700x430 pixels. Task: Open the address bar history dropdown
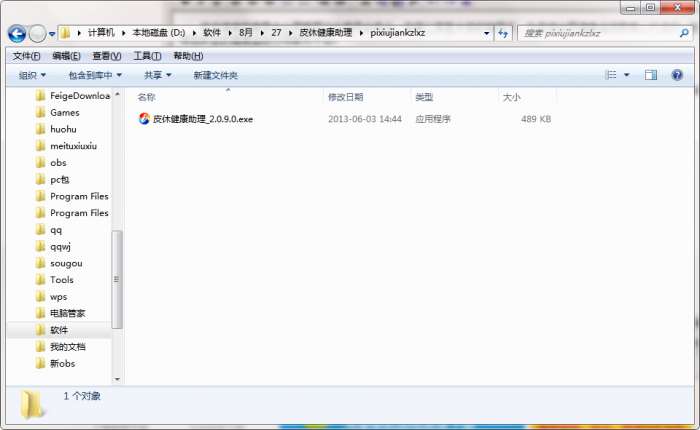click(486, 33)
